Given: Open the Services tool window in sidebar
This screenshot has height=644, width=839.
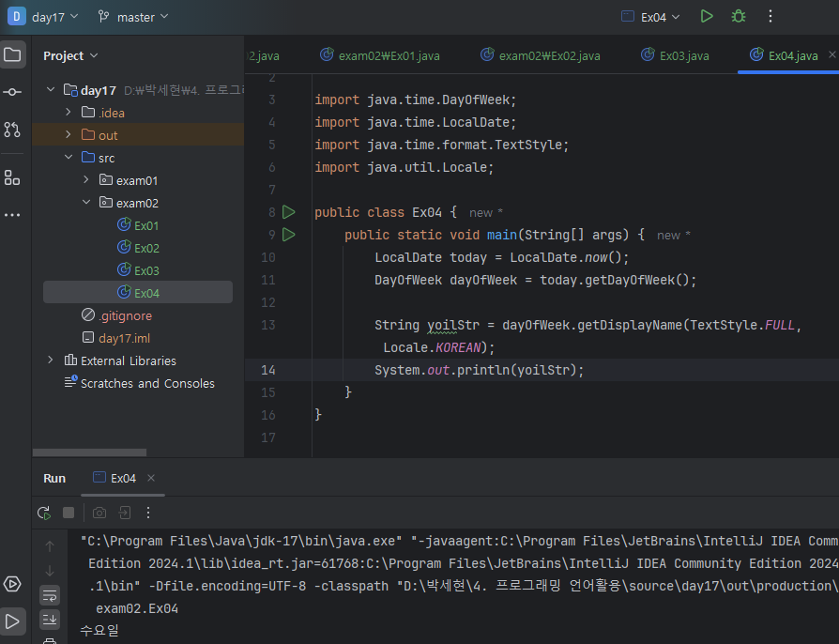Looking at the screenshot, I should (12, 584).
